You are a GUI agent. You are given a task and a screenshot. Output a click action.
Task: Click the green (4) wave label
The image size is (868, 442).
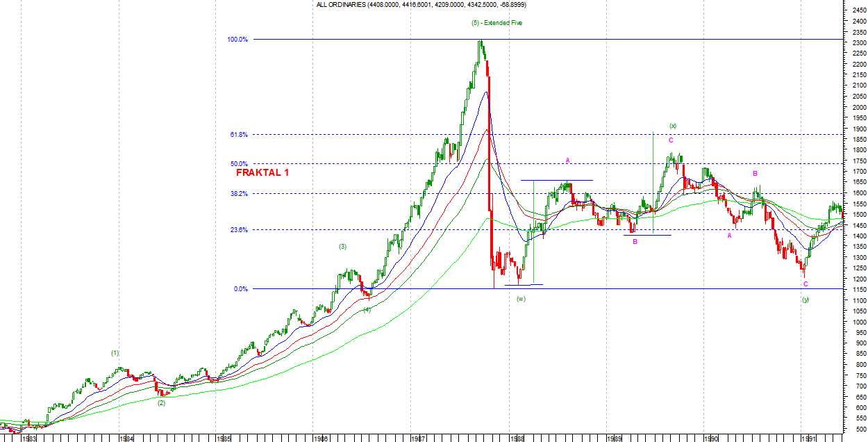point(367,310)
